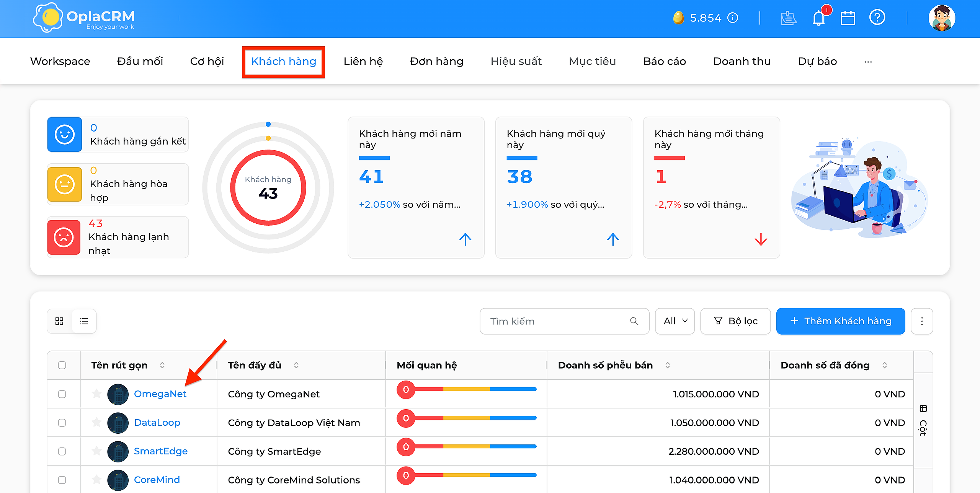Click the help question mark icon
980x493 pixels.
(x=877, y=18)
